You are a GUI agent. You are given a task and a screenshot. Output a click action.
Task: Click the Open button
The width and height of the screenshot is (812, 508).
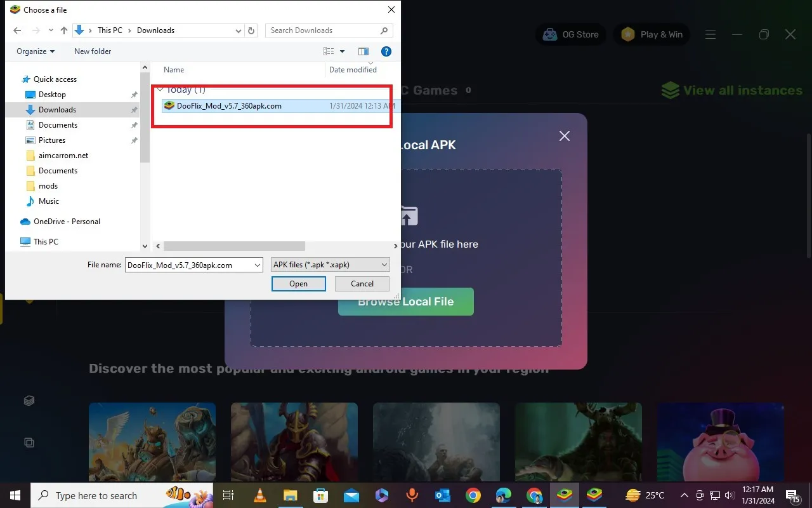coord(299,284)
